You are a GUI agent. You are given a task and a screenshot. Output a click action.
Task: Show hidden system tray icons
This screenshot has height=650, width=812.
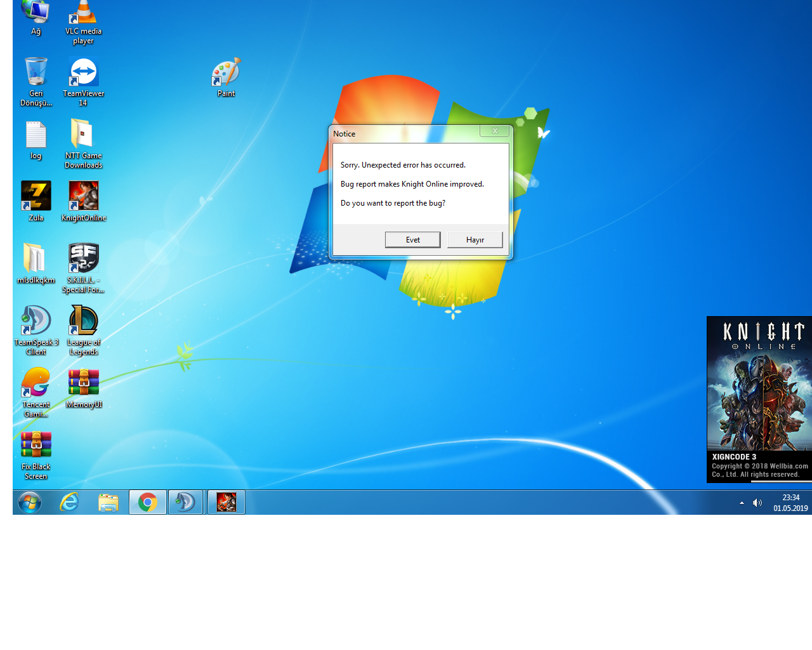[x=742, y=503]
